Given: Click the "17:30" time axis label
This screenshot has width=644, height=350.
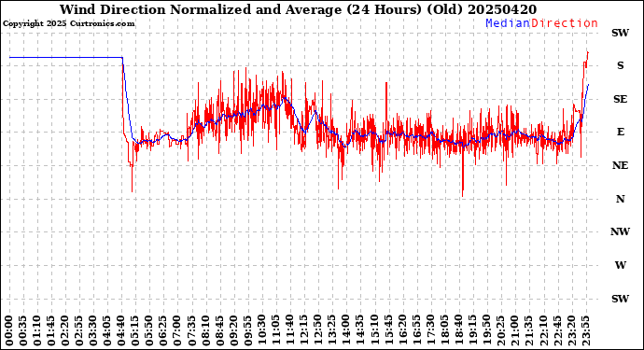Looking at the screenshot, I should pos(430,330).
